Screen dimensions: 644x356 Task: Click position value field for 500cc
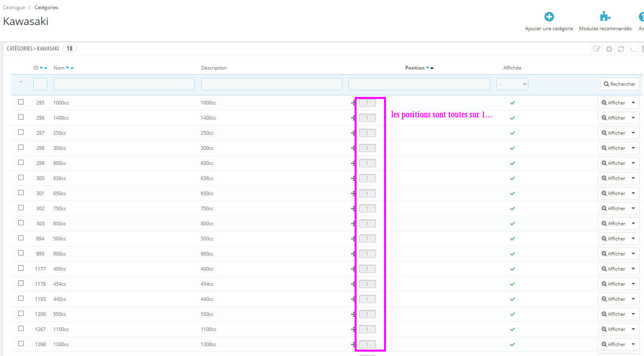pyautogui.click(x=367, y=239)
